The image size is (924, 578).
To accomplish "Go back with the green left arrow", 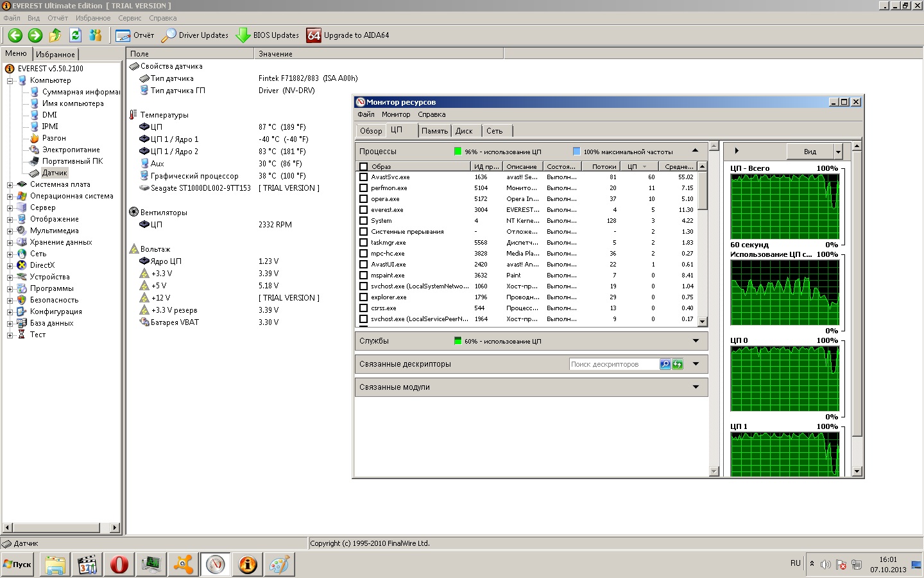I will coord(15,35).
